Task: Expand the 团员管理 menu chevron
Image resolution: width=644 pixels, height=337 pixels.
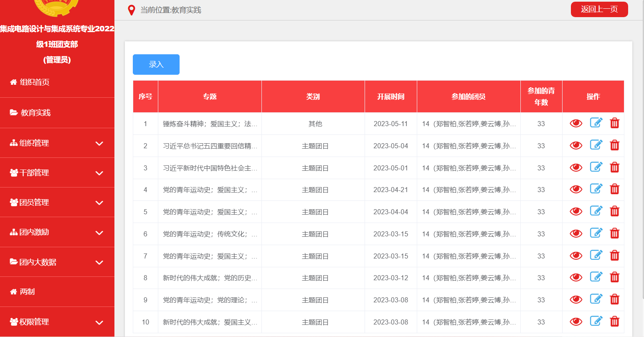Action: pos(99,203)
